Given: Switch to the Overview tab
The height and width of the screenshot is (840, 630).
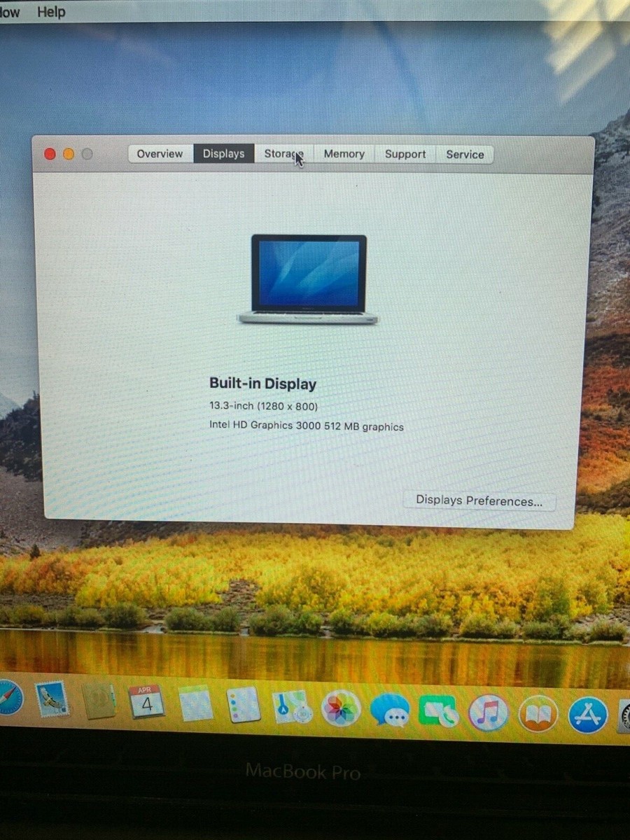Looking at the screenshot, I should (x=160, y=154).
